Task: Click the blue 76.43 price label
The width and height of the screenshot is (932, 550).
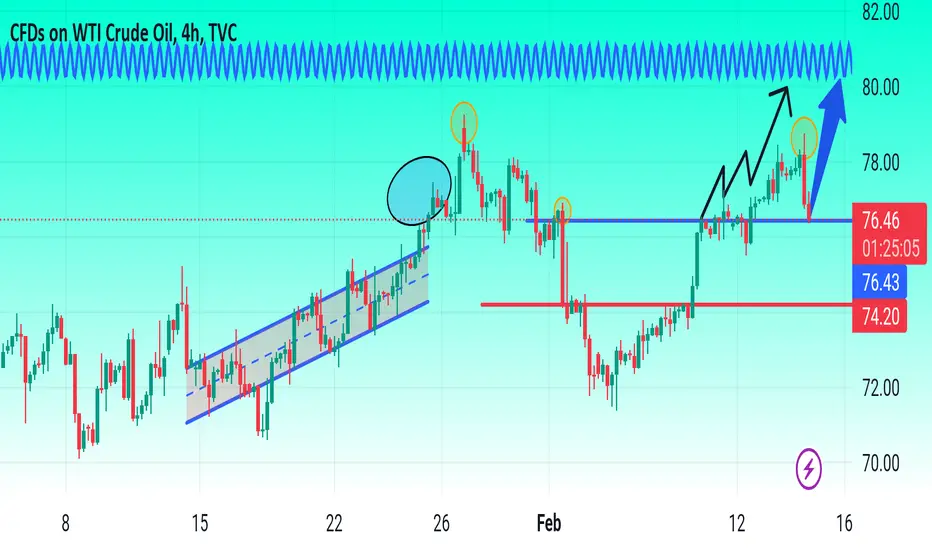Action: (x=880, y=282)
